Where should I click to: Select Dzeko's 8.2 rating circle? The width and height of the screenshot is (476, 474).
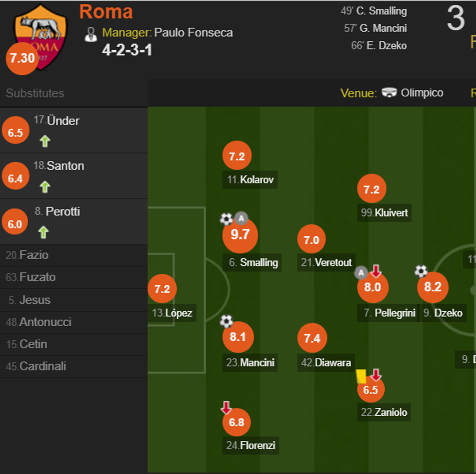pos(432,287)
